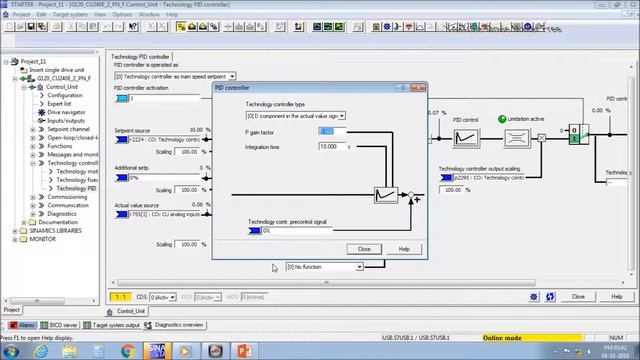
Task: Switch to the BICO server tab
Action: 59,325
